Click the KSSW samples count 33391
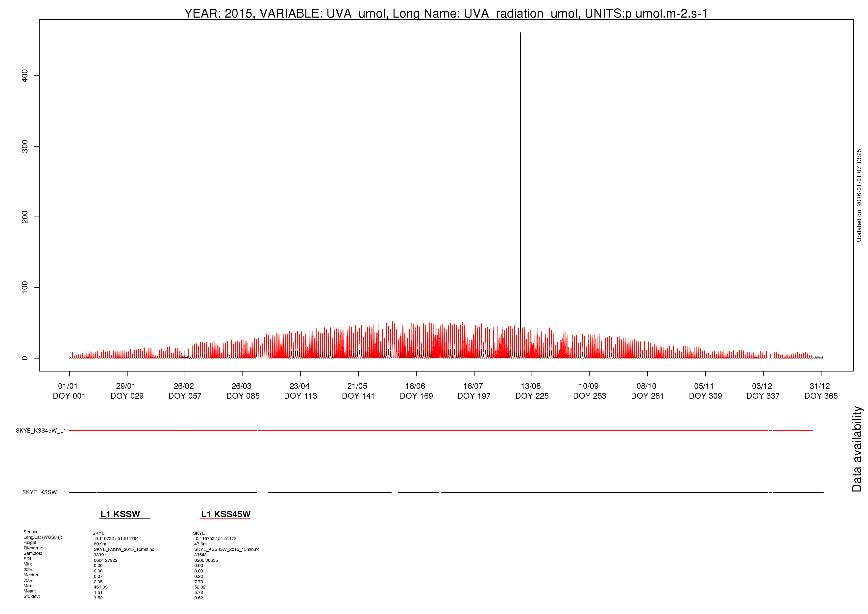The image size is (868, 614). [x=100, y=555]
